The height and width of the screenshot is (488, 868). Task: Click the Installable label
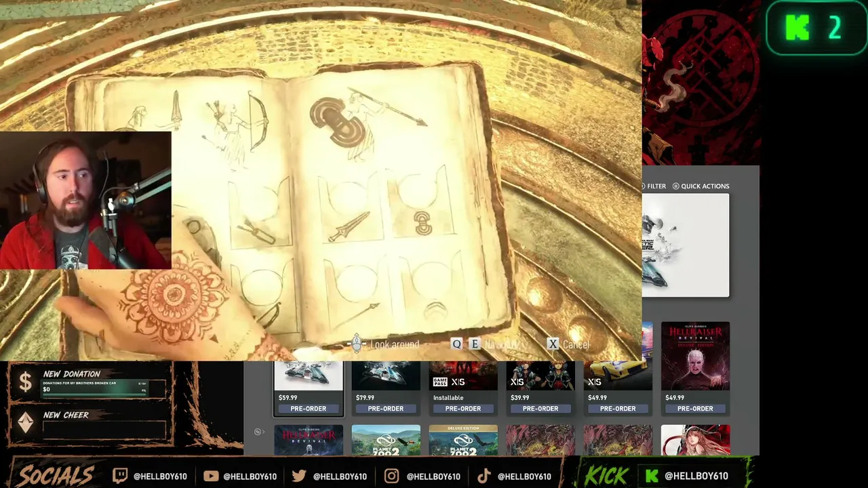[x=448, y=398]
